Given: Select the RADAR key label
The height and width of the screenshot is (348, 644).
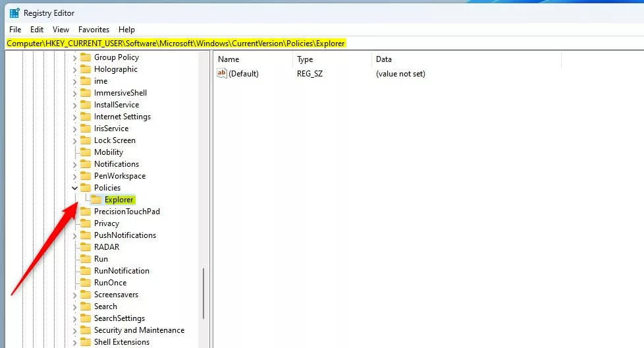Looking at the screenshot, I should click(107, 247).
